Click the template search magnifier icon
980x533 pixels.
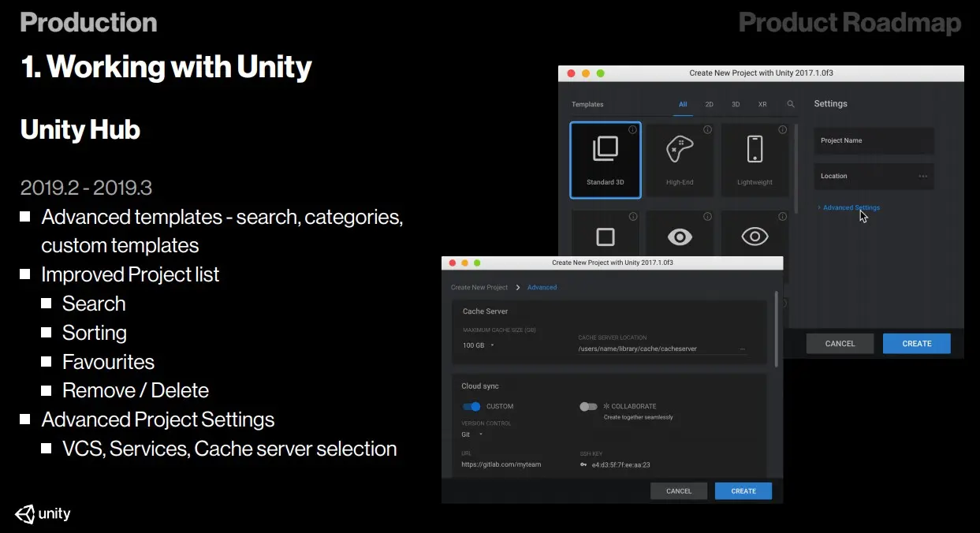pos(791,104)
